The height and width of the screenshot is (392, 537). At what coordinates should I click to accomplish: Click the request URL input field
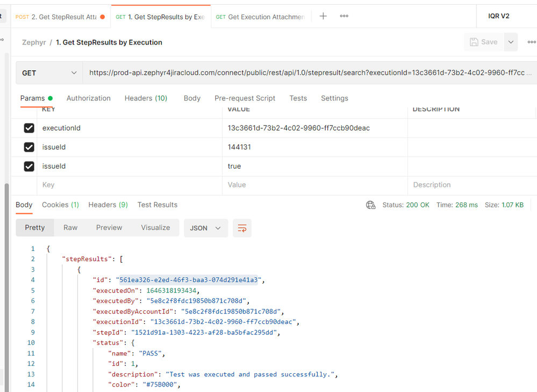tap(306, 73)
